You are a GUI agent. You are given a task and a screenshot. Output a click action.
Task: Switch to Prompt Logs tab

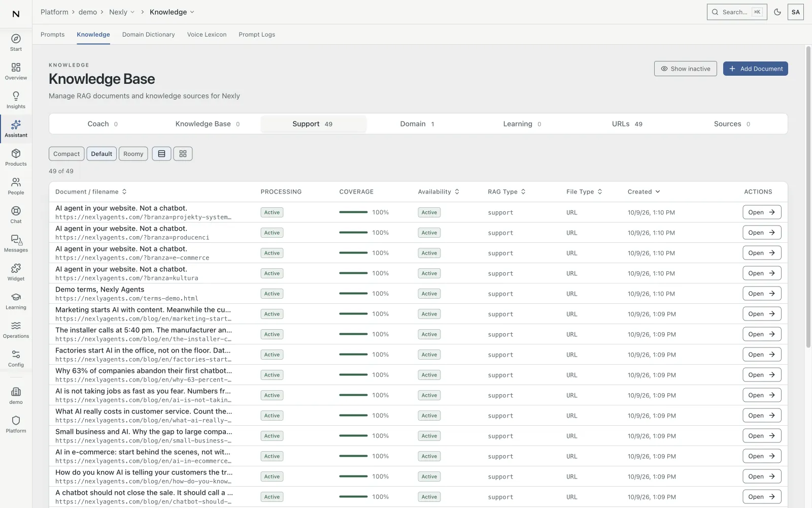[257, 35]
